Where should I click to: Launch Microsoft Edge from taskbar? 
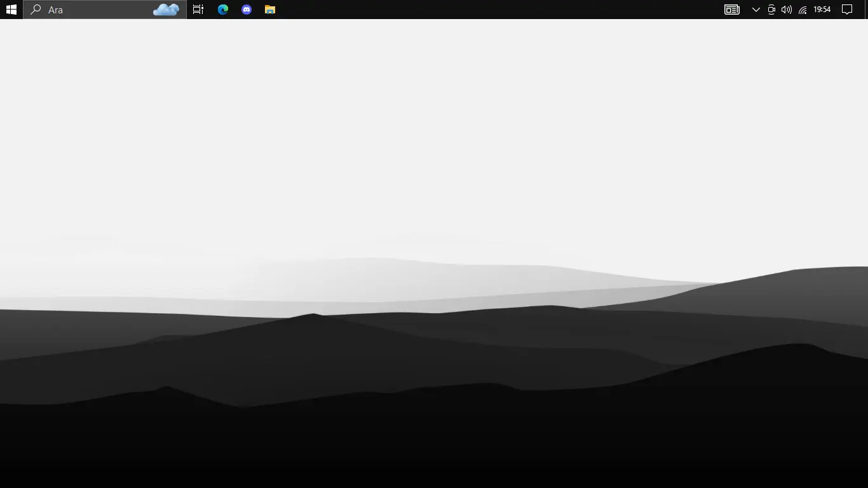coord(223,10)
